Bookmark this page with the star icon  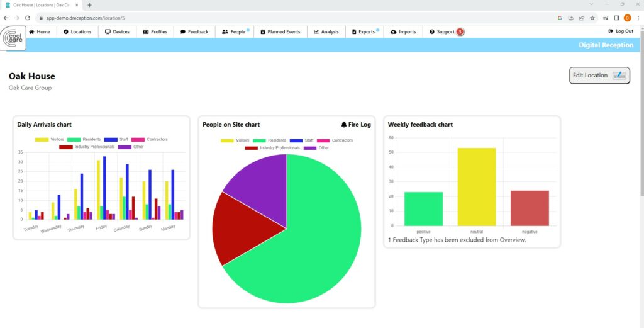coord(592,18)
